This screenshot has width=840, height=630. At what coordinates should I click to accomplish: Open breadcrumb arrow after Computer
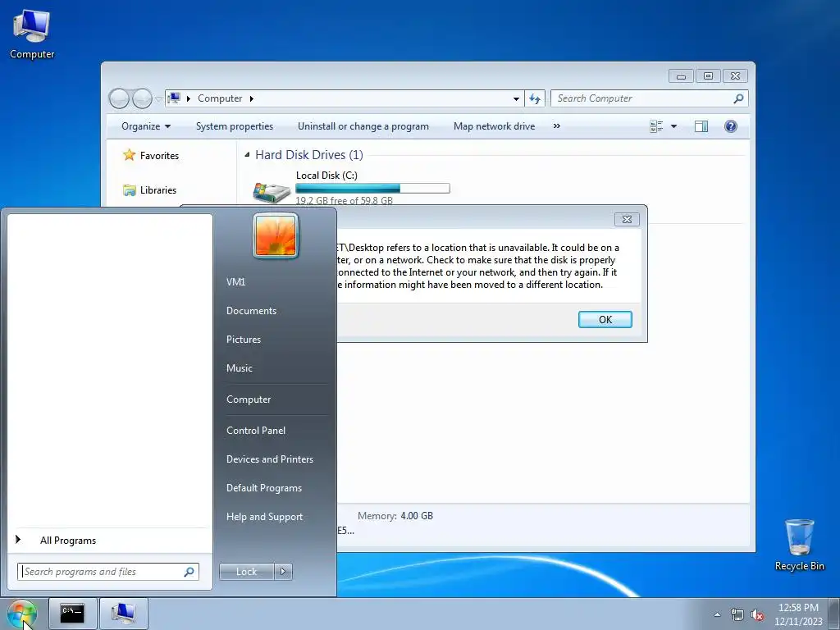(251, 98)
